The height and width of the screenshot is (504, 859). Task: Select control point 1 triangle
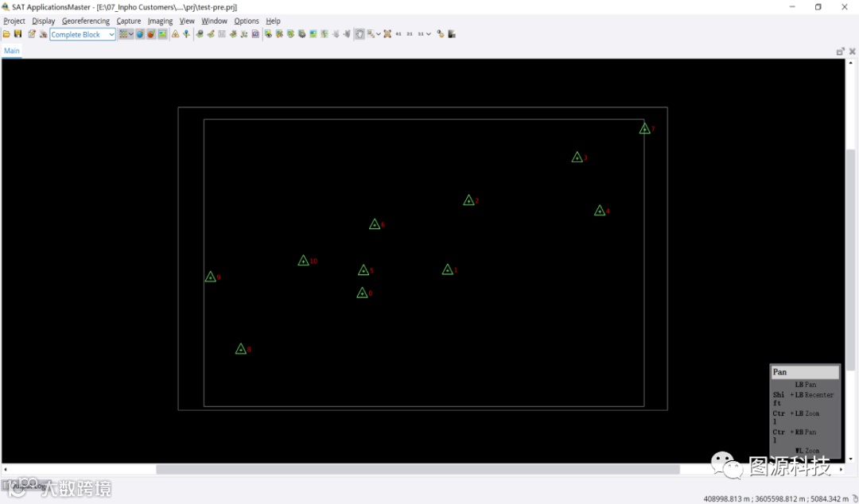pos(448,270)
